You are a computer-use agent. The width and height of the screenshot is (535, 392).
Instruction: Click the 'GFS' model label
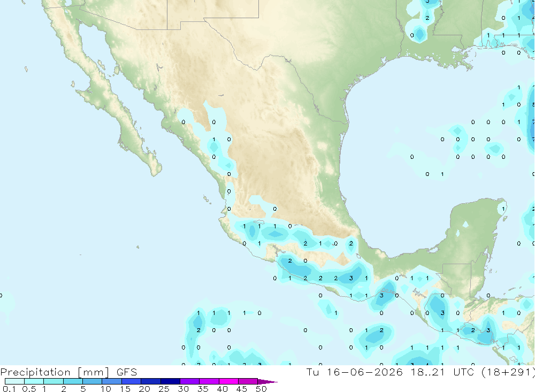click(x=127, y=372)
